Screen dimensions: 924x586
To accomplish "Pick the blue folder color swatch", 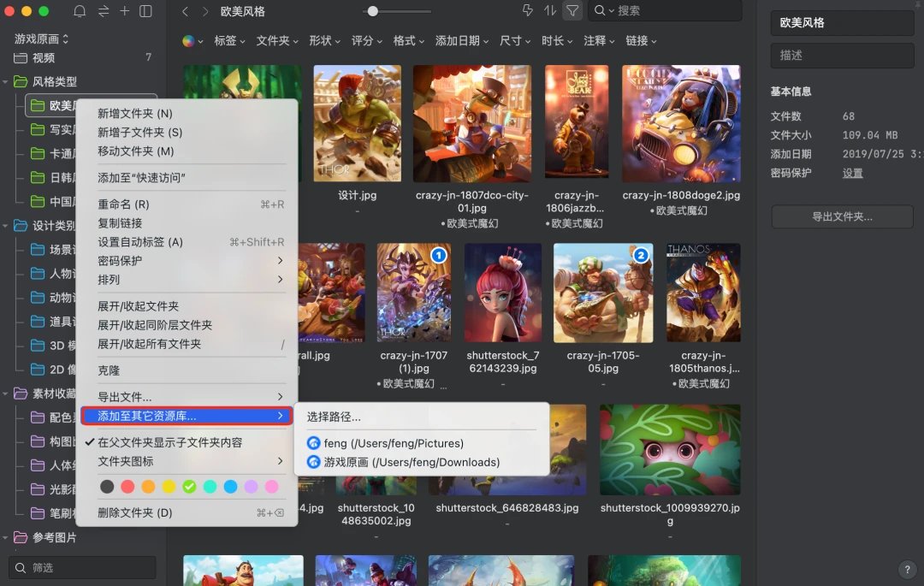I will 230,487.
